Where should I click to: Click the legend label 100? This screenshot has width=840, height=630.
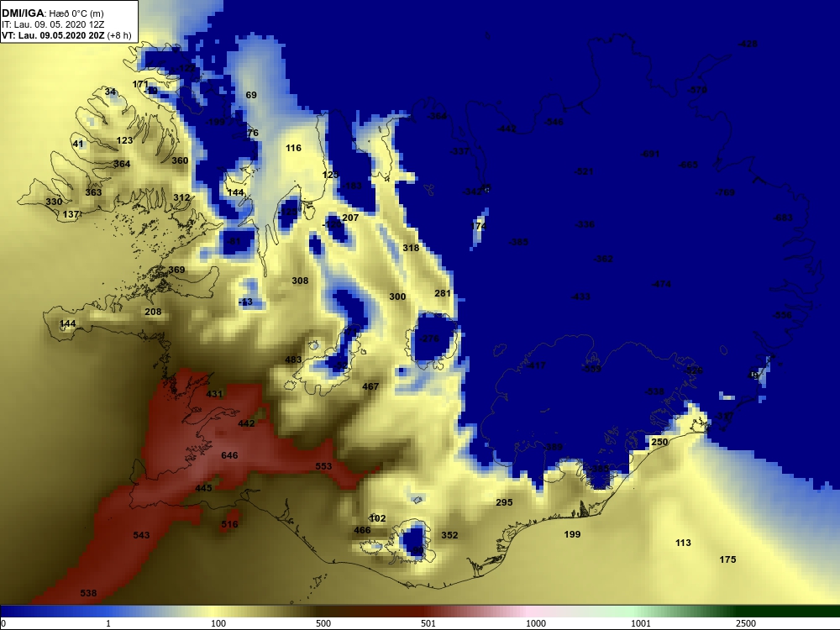[218, 623]
